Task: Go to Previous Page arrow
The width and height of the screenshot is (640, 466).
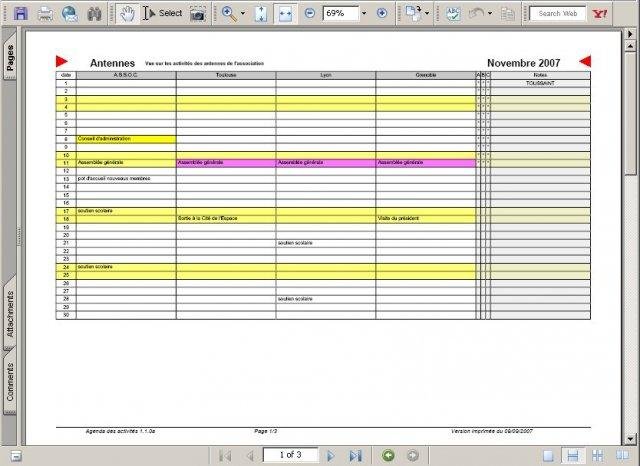Action: tap(250, 455)
